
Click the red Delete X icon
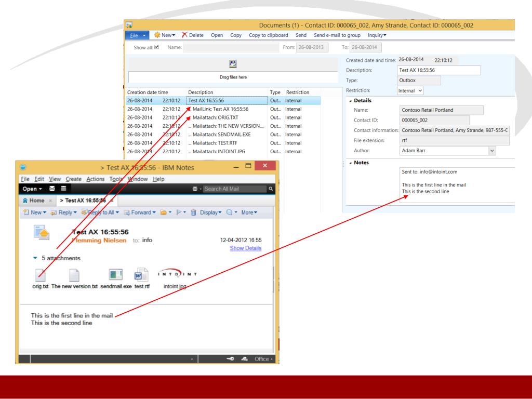[184, 35]
